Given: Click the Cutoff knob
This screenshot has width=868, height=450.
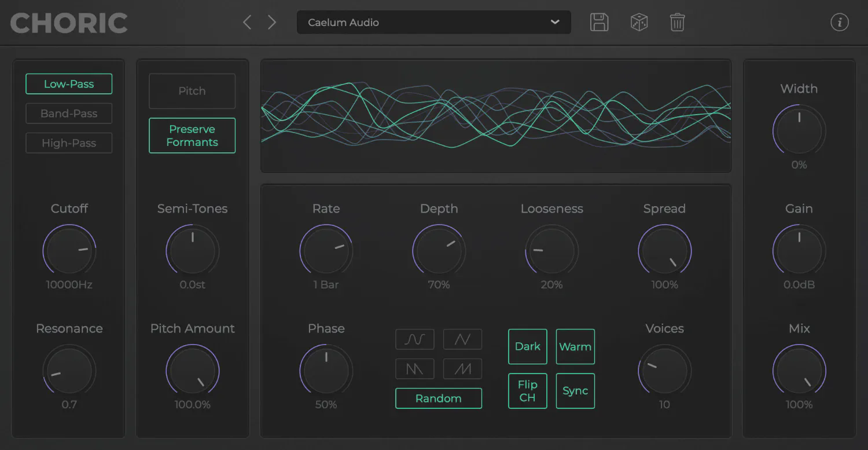Looking at the screenshot, I should 69,251.
